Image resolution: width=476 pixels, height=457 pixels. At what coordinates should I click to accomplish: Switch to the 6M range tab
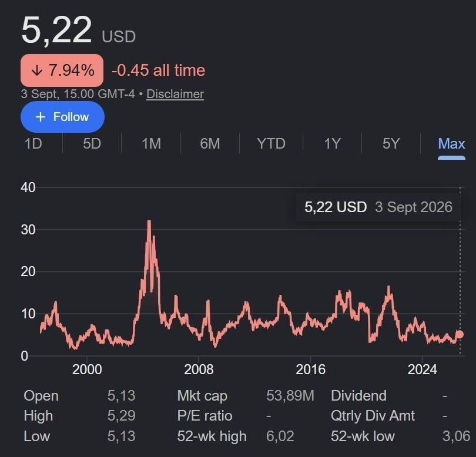(x=210, y=143)
